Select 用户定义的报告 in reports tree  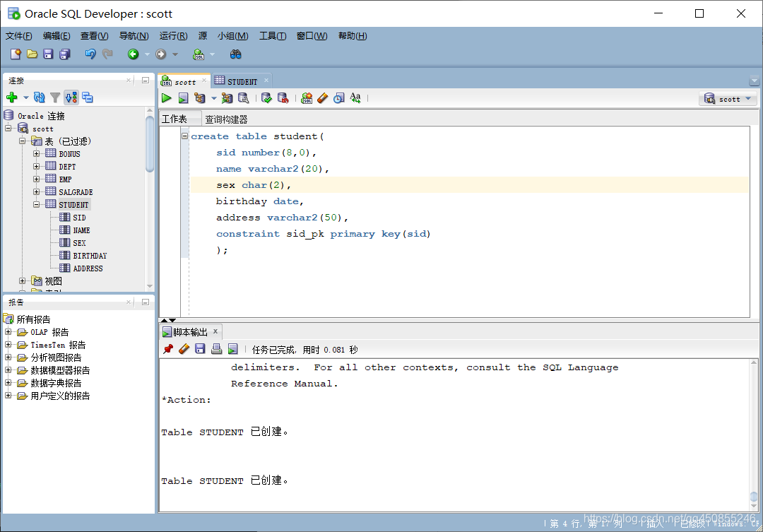[60, 396]
